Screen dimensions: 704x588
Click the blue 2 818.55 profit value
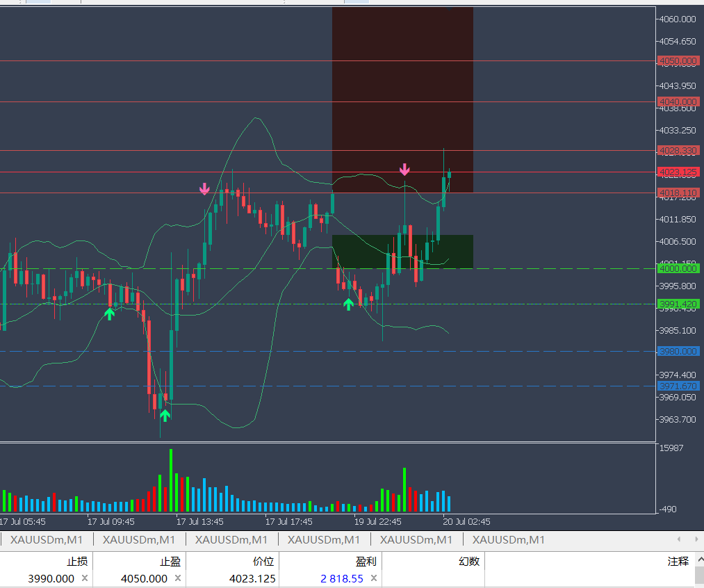tap(342, 578)
